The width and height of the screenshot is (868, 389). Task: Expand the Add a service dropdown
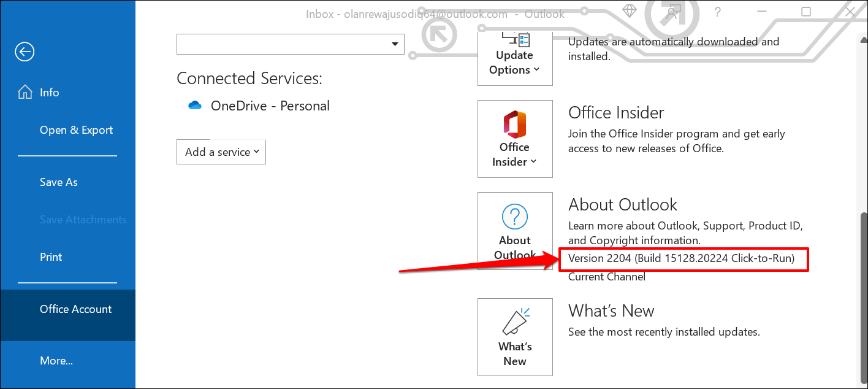[x=221, y=152]
